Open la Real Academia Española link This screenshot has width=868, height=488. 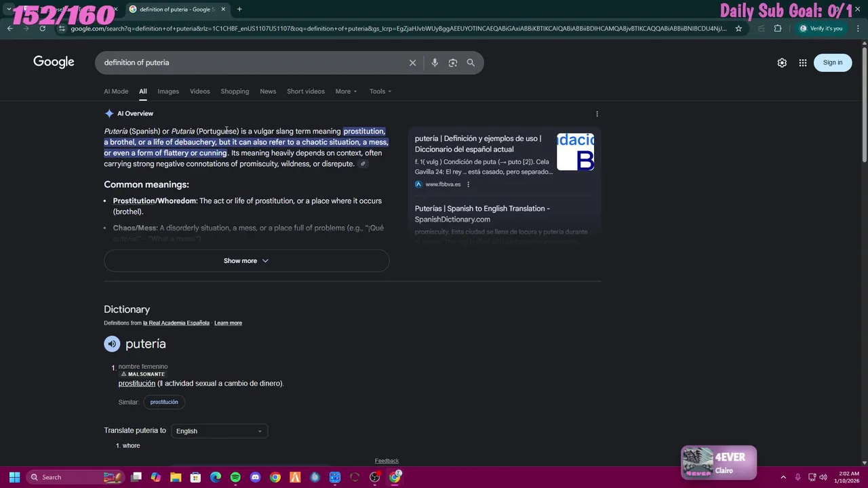[x=176, y=323]
